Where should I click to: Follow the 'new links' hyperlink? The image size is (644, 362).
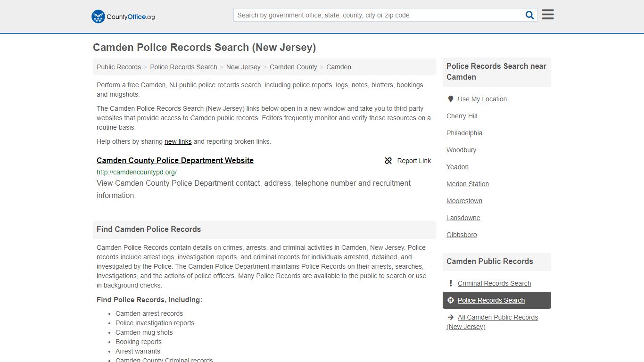(178, 141)
